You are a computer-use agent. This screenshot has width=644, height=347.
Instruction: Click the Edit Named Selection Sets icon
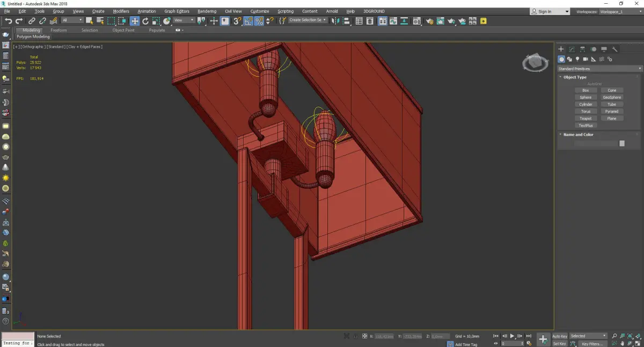click(282, 21)
